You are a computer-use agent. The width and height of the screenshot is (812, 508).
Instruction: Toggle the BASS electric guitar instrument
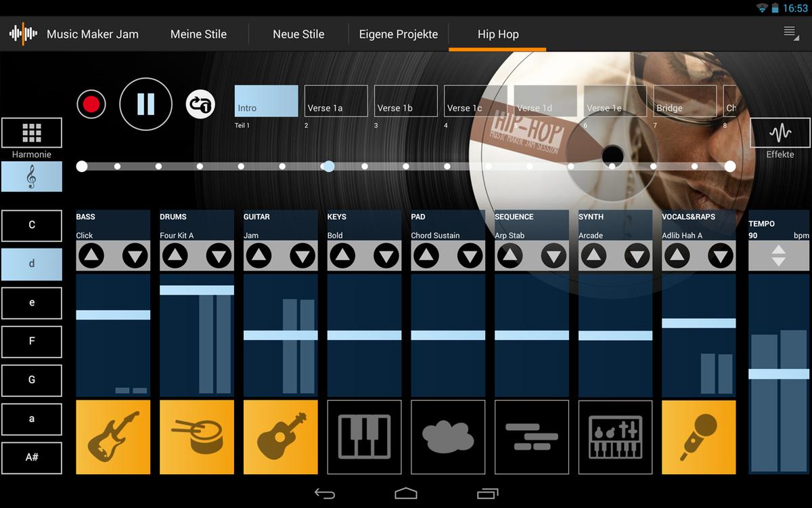coord(113,437)
